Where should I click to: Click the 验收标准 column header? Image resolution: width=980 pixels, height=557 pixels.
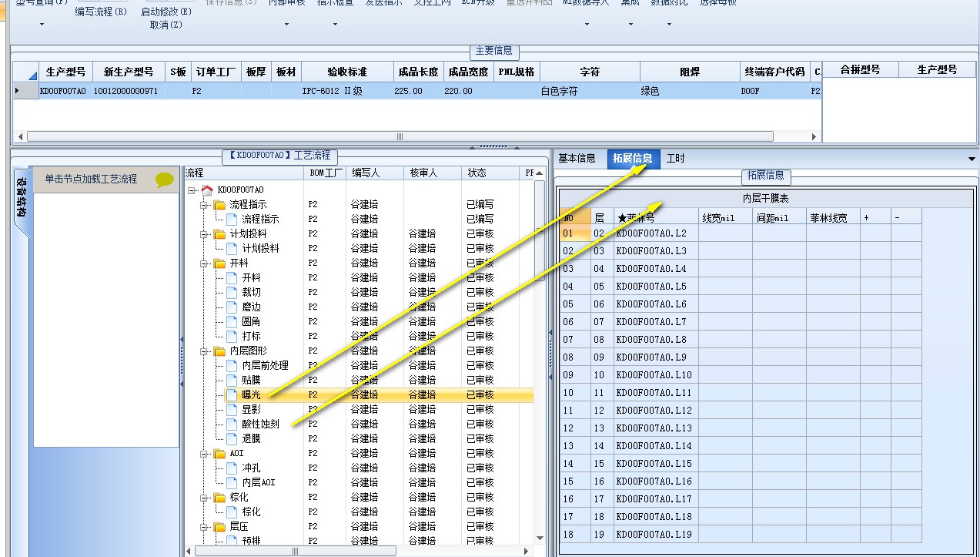click(x=347, y=72)
